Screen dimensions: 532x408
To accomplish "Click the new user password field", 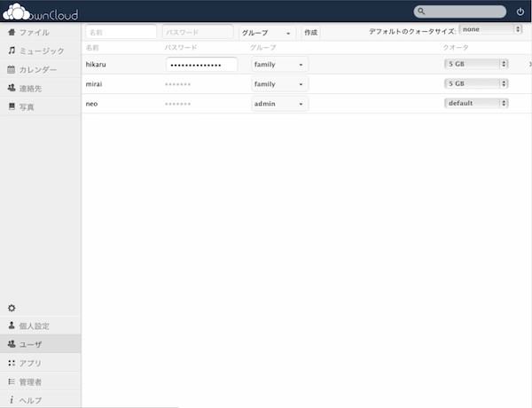I will [x=198, y=32].
